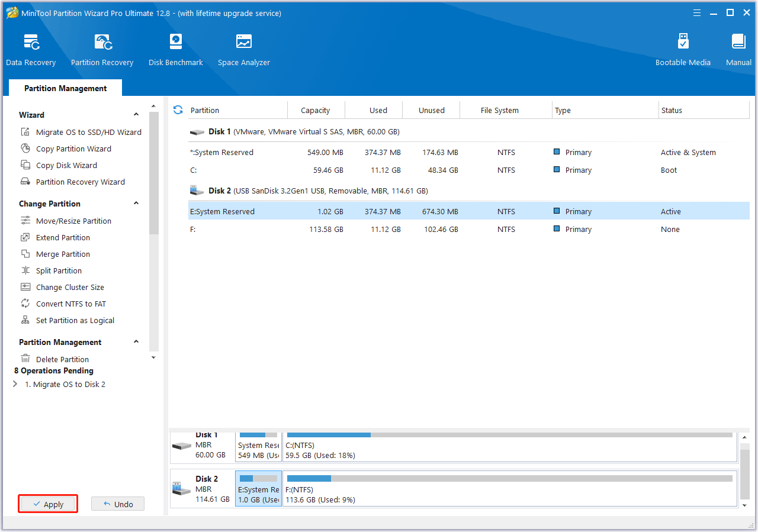Click the Apply button
The height and width of the screenshot is (532, 758).
click(x=48, y=504)
